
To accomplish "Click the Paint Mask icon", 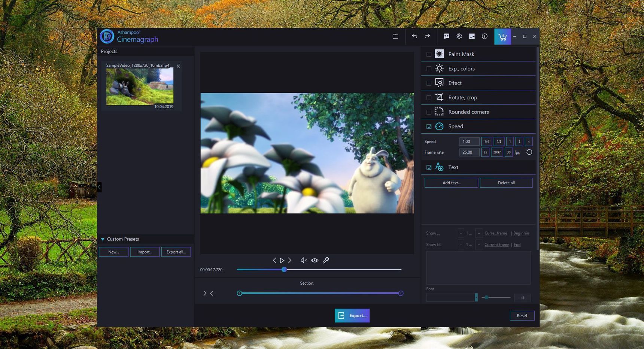I will (x=440, y=54).
